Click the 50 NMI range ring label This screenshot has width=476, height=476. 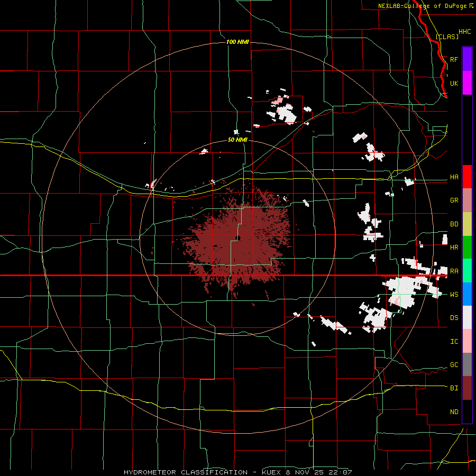tap(237, 140)
